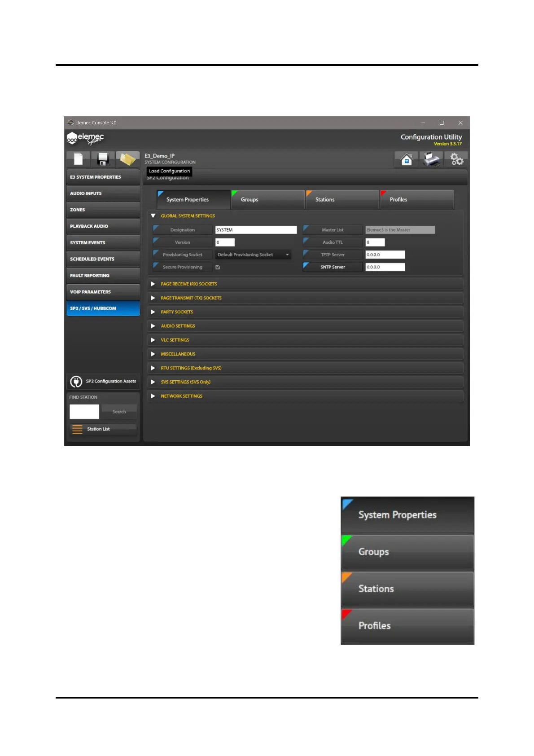Click enlarged Stations tab image below

point(407,589)
